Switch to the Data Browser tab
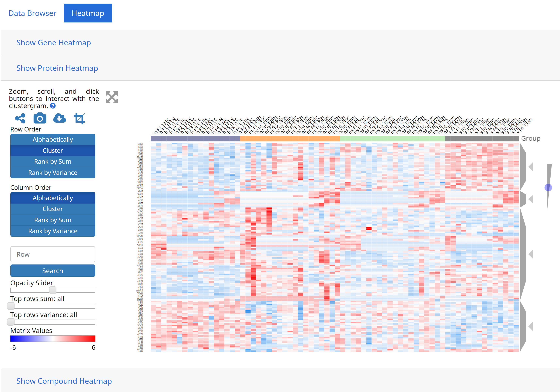This screenshot has width=560, height=392. click(x=32, y=13)
